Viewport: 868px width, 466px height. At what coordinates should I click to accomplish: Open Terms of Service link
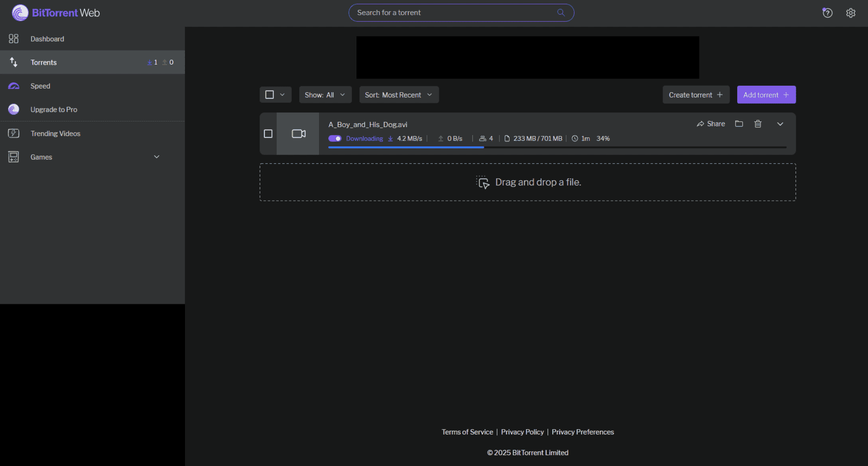pyautogui.click(x=467, y=432)
